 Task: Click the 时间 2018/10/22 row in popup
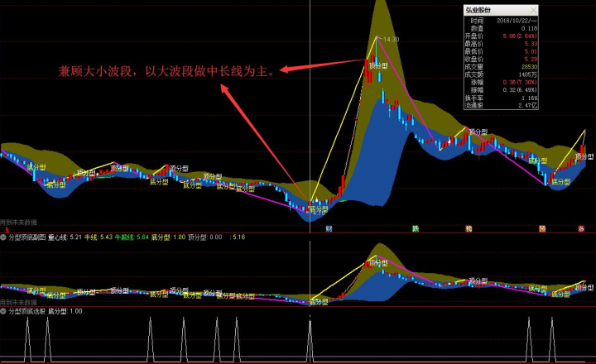pos(501,21)
